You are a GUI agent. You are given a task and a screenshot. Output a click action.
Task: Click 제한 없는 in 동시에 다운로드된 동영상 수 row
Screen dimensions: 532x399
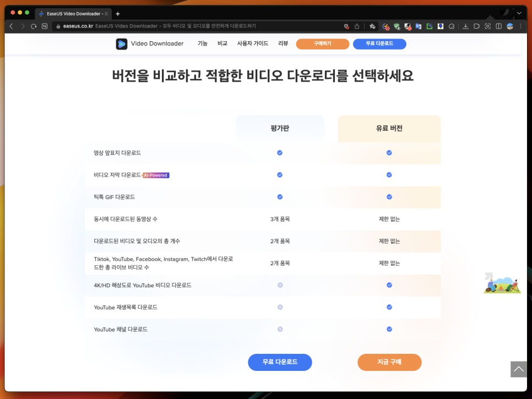point(389,219)
